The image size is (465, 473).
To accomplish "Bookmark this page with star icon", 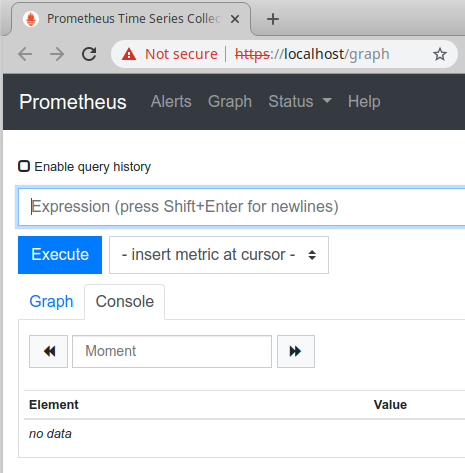I will point(440,54).
